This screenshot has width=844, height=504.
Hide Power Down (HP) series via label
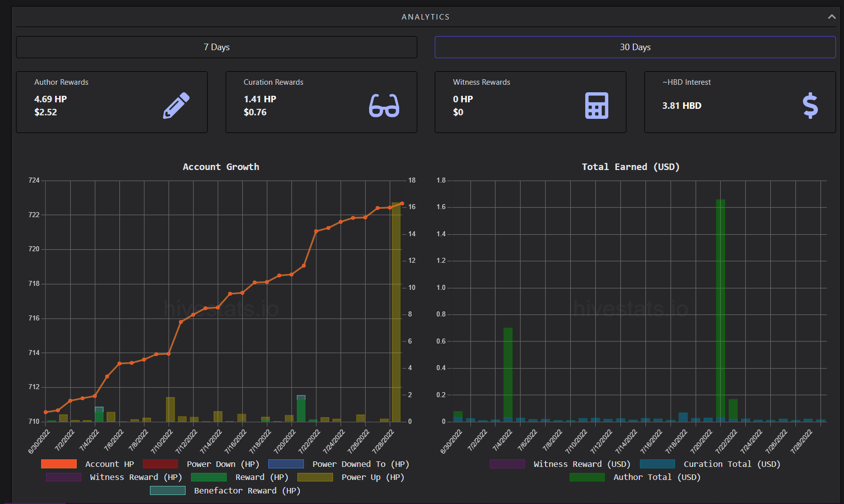[x=223, y=464]
